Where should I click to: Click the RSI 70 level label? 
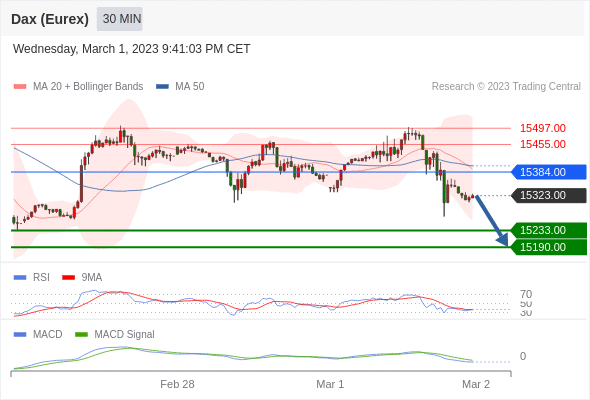(x=526, y=294)
